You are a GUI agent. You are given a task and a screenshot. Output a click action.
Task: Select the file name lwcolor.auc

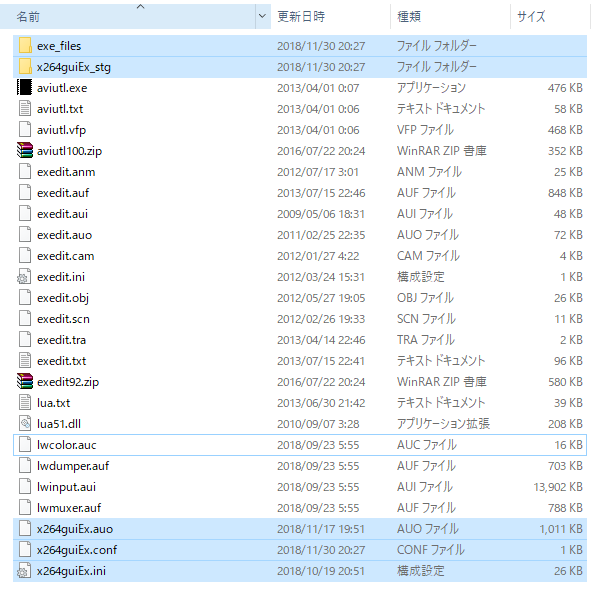pyautogui.click(x=67, y=445)
